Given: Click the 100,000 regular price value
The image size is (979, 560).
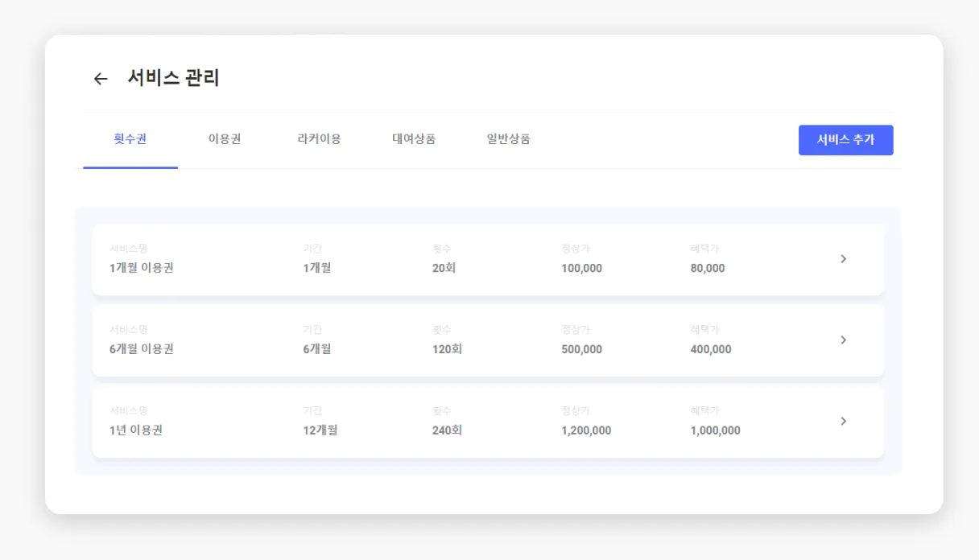Looking at the screenshot, I should coord(581,269).
